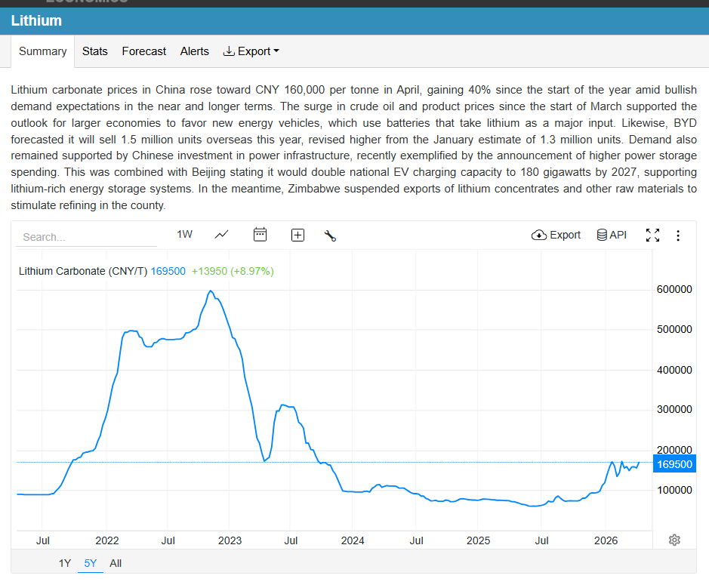
Task: Click the cloud Export button in chart toolbar
Action: click(556, 235)
